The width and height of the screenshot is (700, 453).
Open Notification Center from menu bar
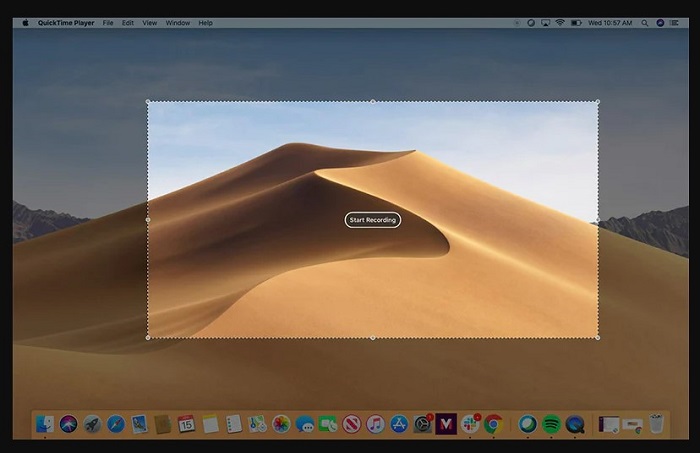point(674,23)
